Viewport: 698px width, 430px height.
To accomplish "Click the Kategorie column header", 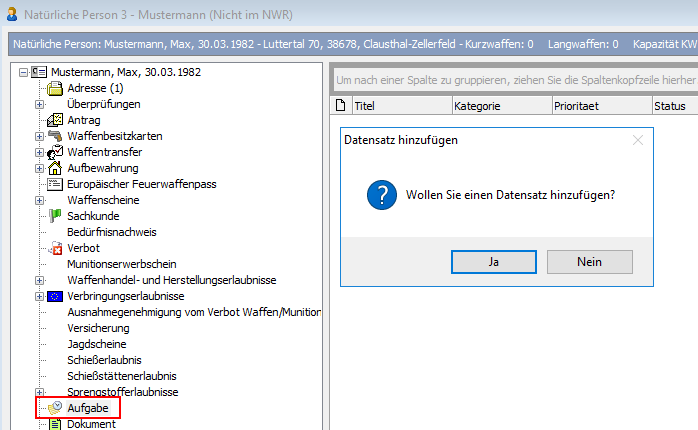I will 477,105.
